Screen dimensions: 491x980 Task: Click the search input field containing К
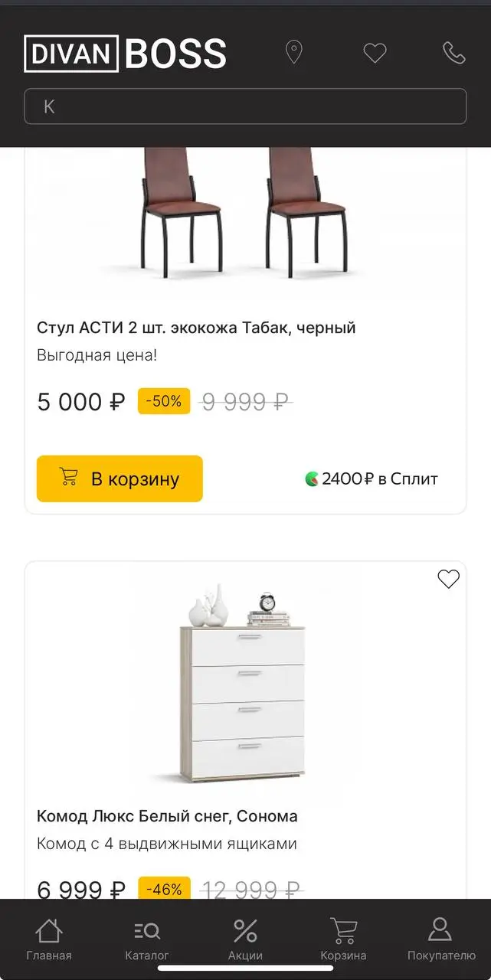(245, 106)
